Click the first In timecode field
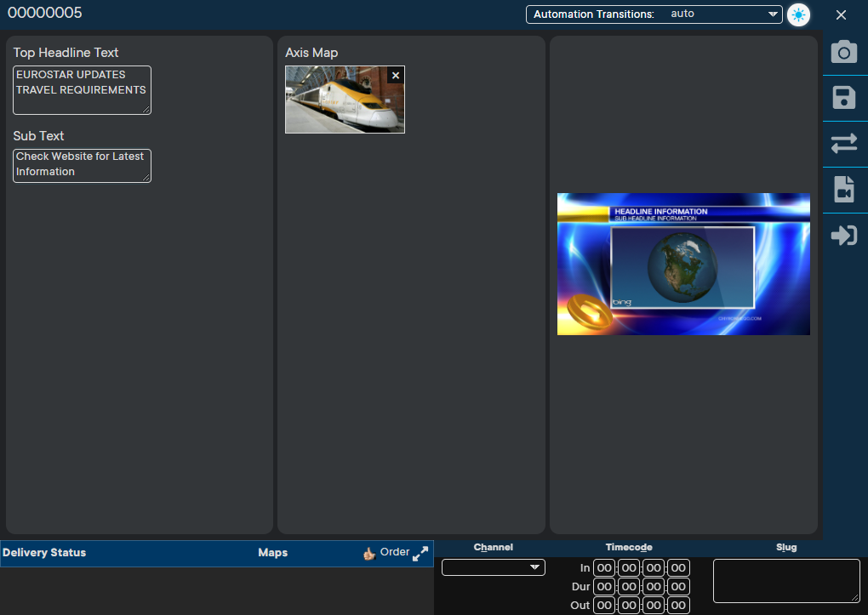 tap(604, 568)
